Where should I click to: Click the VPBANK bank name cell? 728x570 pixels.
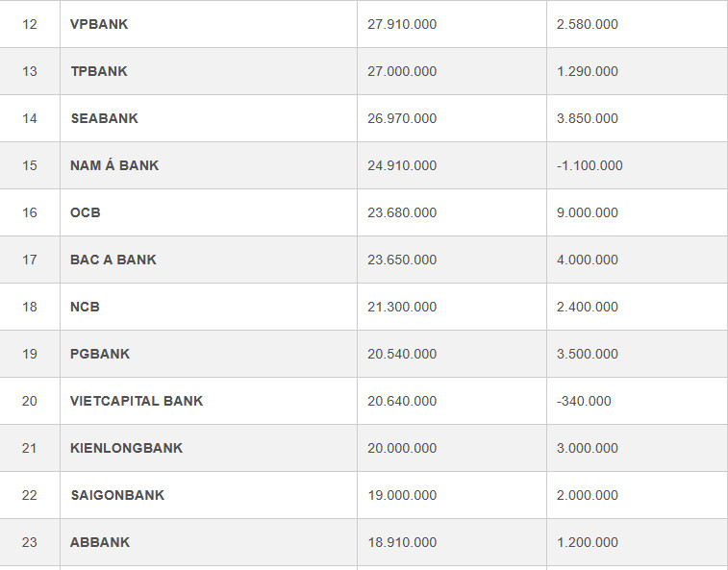[x=99, y=24]
